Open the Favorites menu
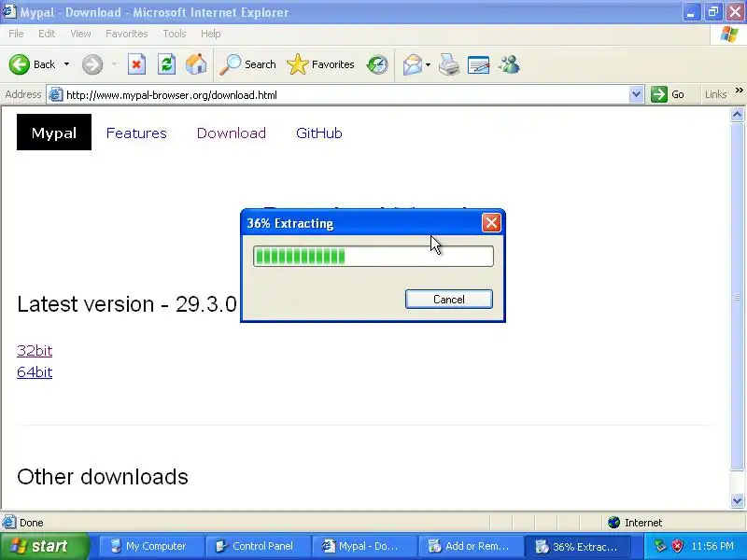This screenshot has height=560, width=747. coord(127,34)
